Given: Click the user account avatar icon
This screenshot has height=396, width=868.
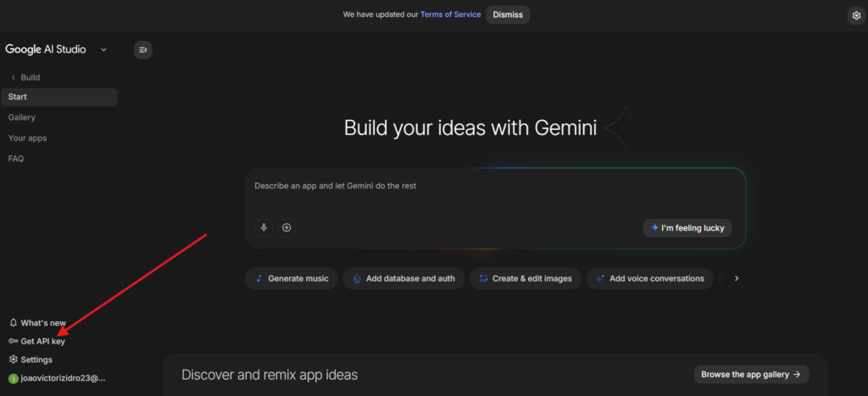Looking at the screenshot, I should coord(13,378).
